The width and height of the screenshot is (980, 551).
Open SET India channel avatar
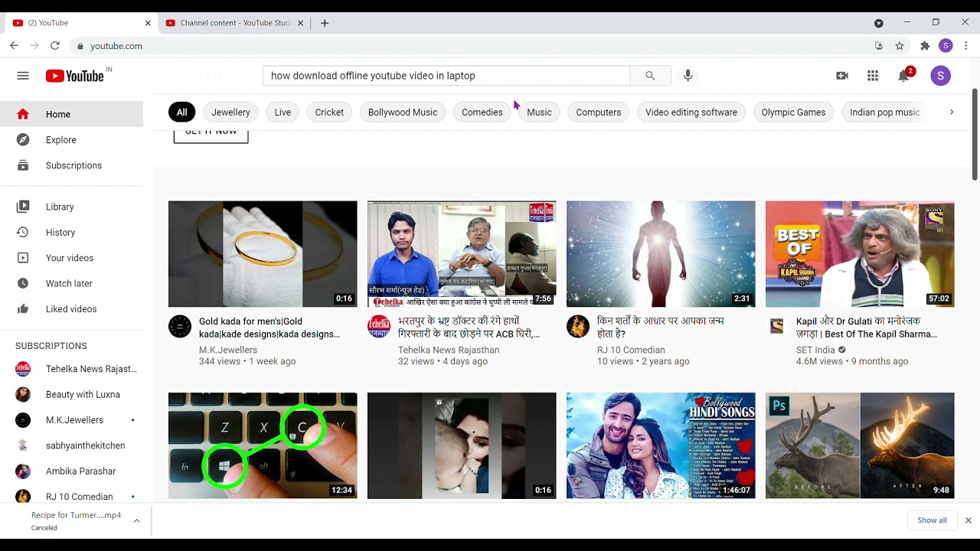click(777, 326)
